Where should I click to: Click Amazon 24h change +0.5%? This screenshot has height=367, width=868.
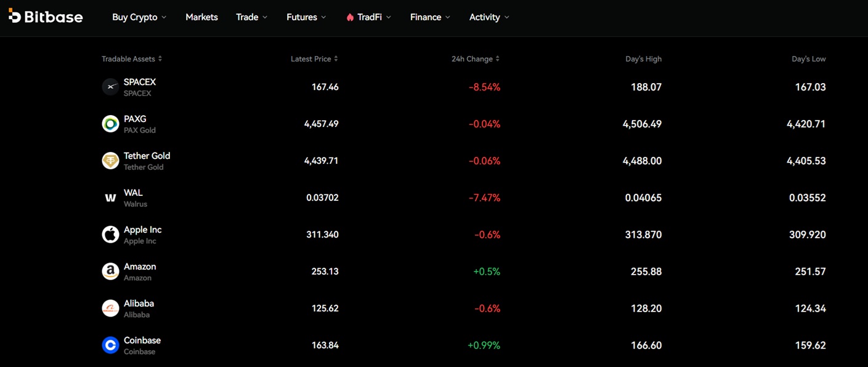[x=487, y=272]
